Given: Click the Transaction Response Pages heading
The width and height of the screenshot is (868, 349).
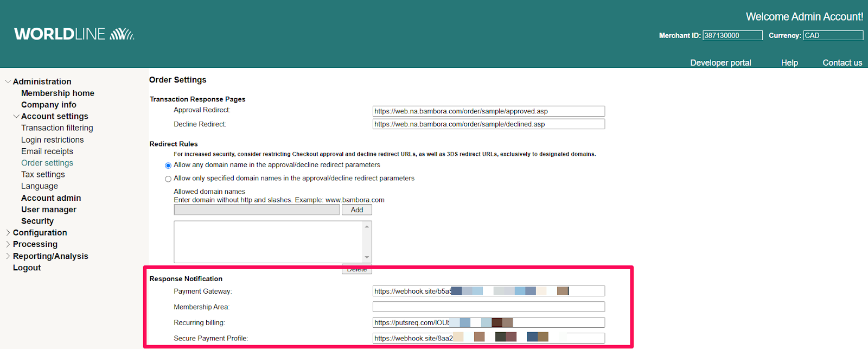Looking at the screenshot, I should pos(197,99).
